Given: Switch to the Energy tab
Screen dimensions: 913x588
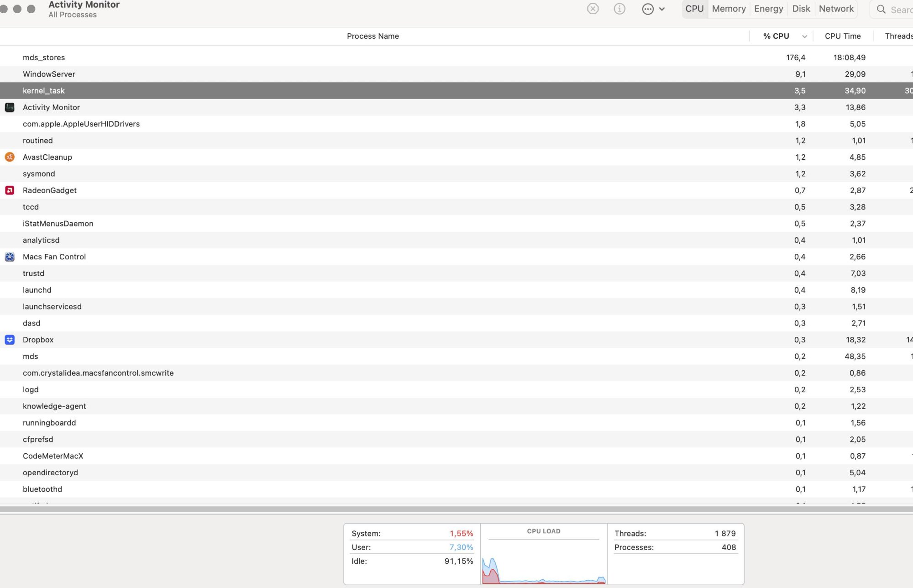Looking at the screenshot, I should [768, 9].
